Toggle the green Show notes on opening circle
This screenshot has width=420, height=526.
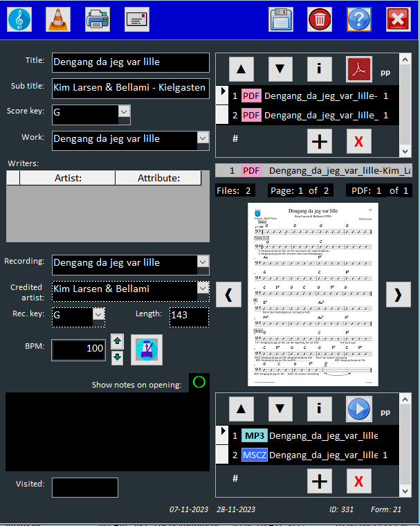199,383
